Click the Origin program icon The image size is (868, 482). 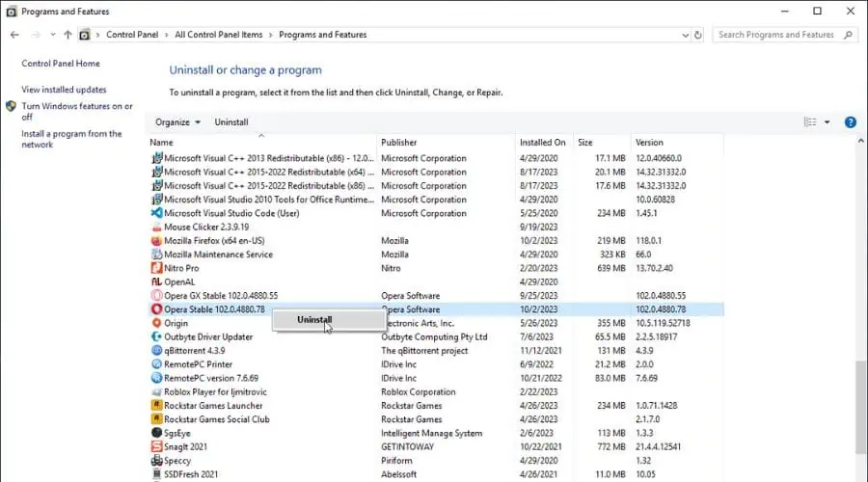coord(156,323)
